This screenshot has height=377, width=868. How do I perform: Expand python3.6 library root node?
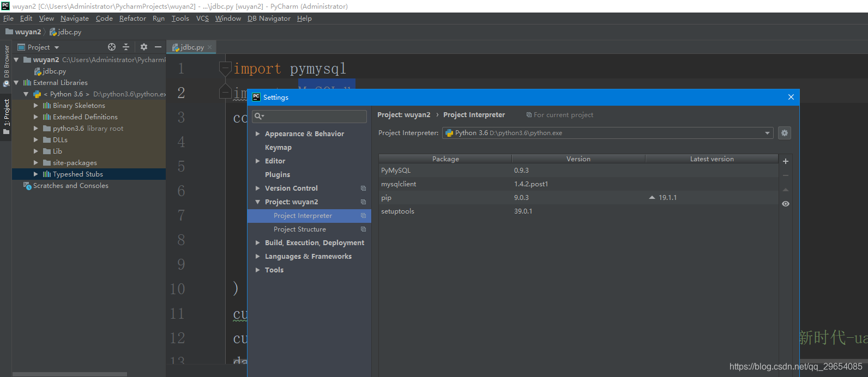36,129
